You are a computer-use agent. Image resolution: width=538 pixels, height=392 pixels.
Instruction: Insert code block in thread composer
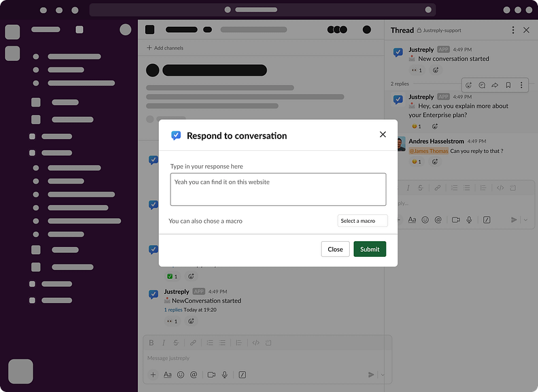513,188
